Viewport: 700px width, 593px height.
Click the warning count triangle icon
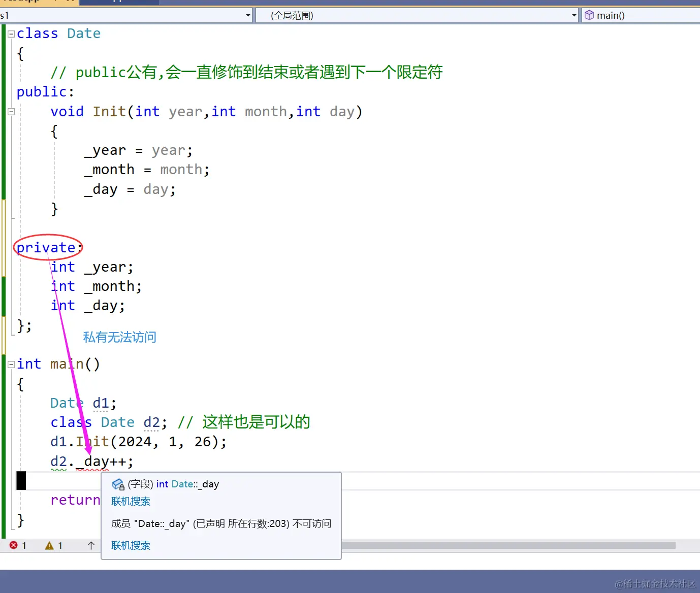click(x=49, y=546)
